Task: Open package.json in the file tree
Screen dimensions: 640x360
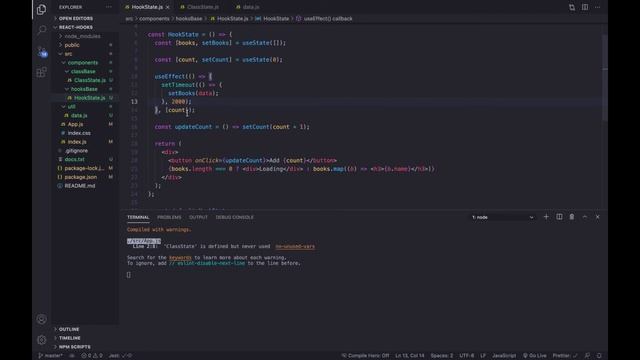Action: point(81,177)
